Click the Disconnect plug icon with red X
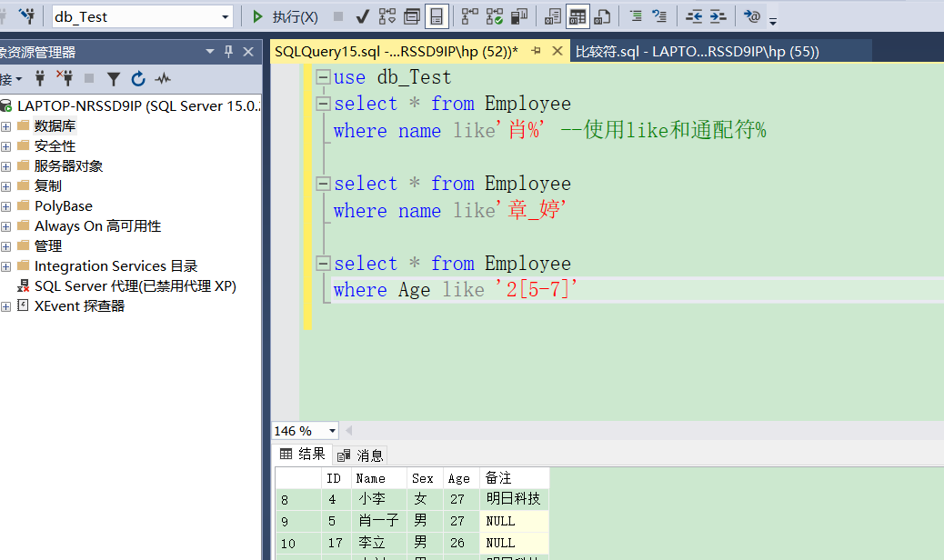 click(65, 78)
